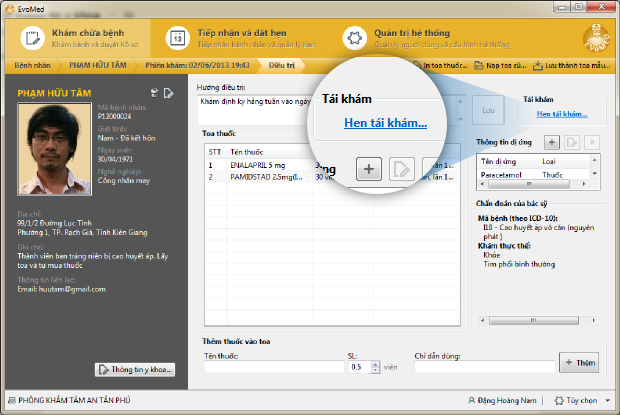Click the allergy list scroll down arrow
620x415 pixels.
594,174
